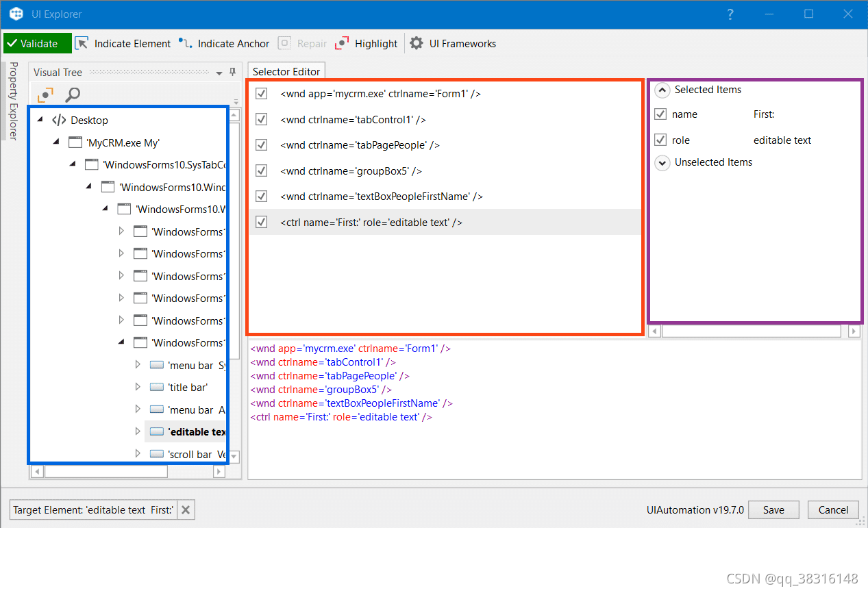Viewport: 868px width, 593px height.
Task: Click the UI Frameworks gear icon
Action: 417,43
